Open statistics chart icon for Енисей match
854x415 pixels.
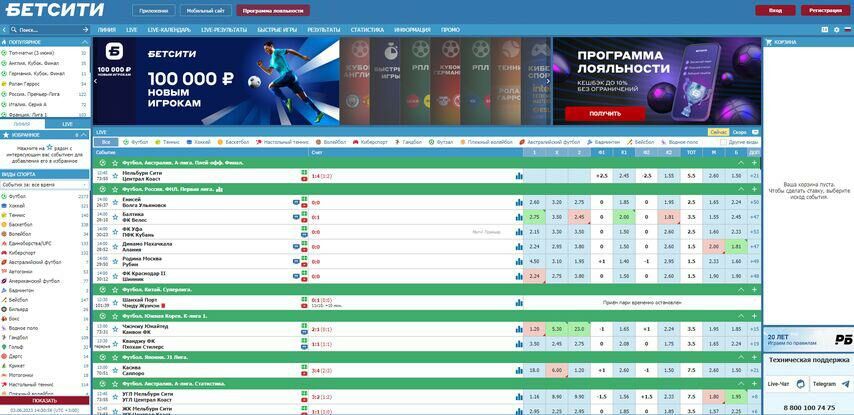tap(519, 202)
